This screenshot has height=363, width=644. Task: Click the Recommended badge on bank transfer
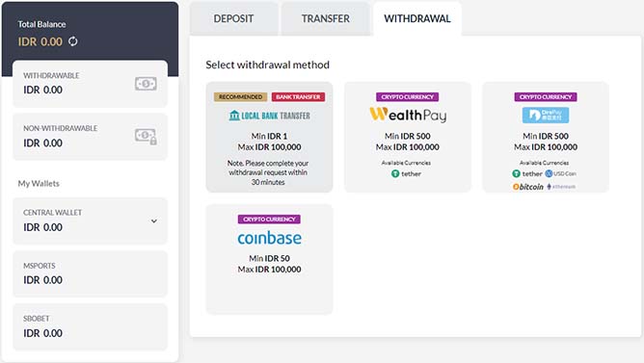point(240,97)
